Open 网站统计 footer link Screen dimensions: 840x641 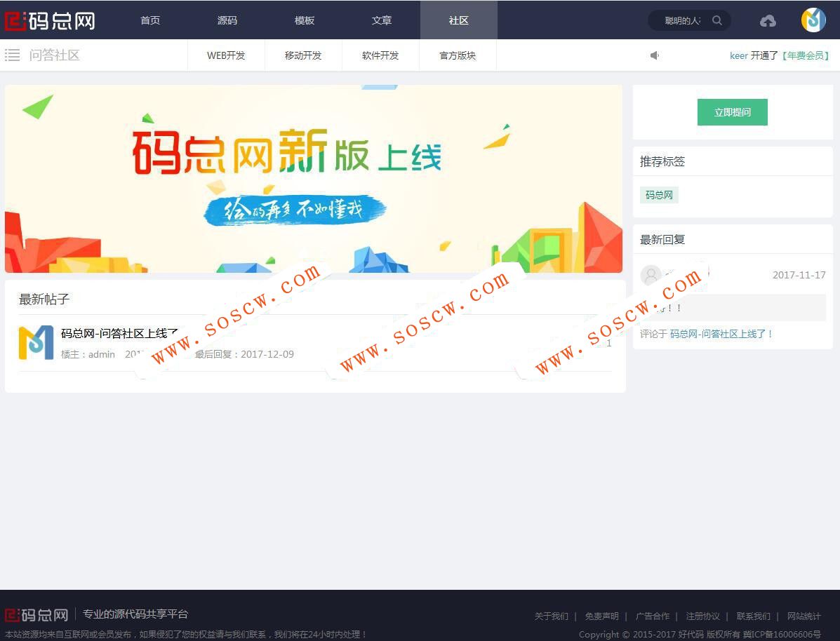(x=804, y=616)
